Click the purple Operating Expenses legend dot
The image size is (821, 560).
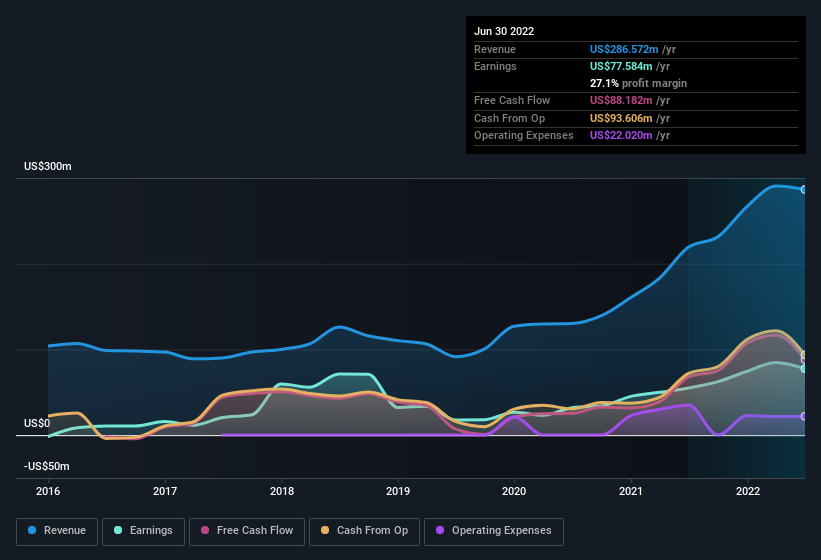pyautogui.click(x=440, y=531)
